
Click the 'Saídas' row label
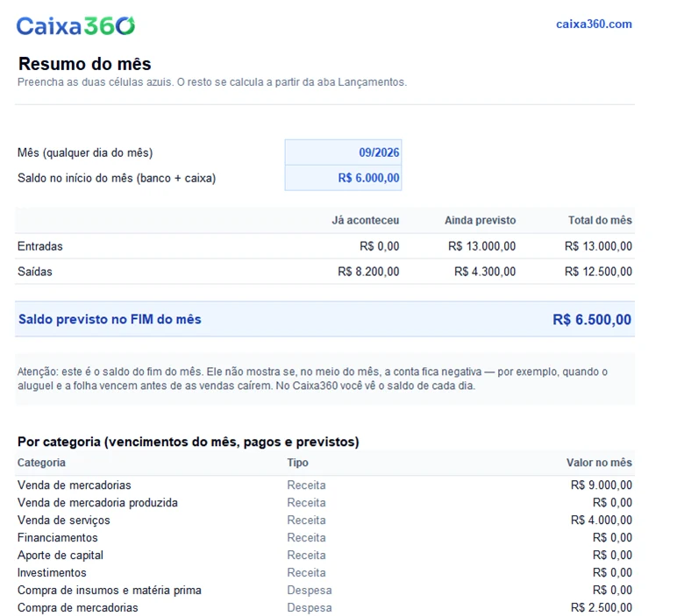(35, 272)
